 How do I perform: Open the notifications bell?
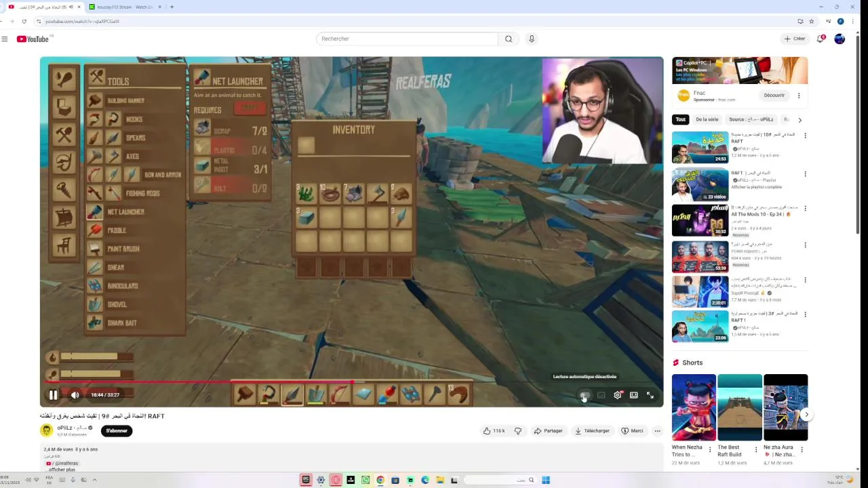pos(820,39)
